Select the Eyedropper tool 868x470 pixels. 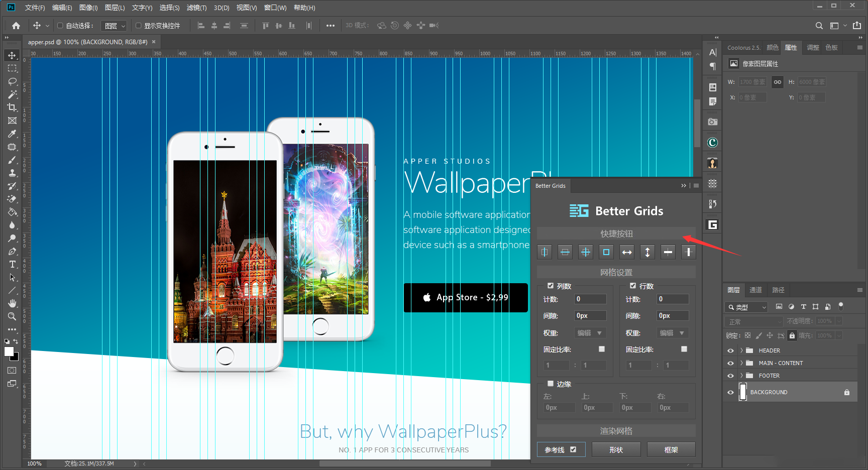(x=12, y=134)
